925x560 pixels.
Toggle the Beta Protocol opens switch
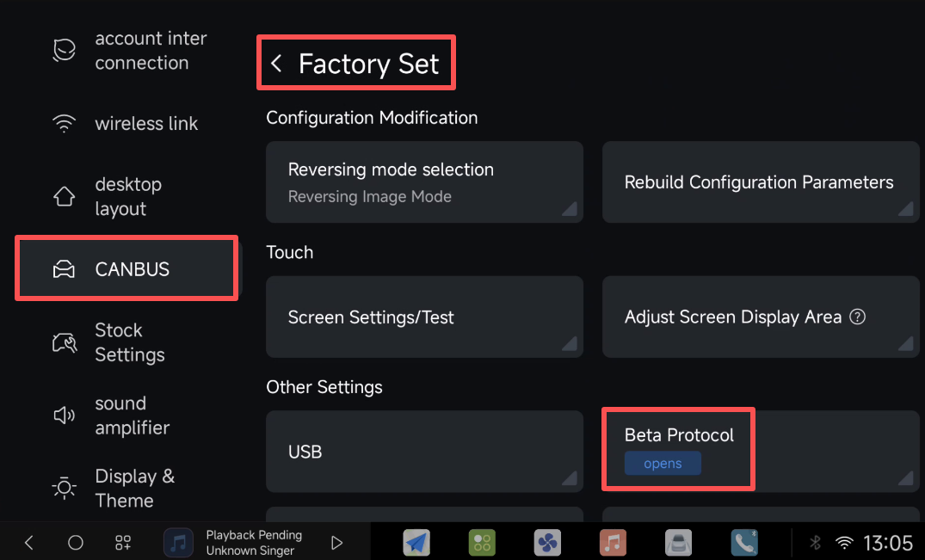[x=663, y=464]
